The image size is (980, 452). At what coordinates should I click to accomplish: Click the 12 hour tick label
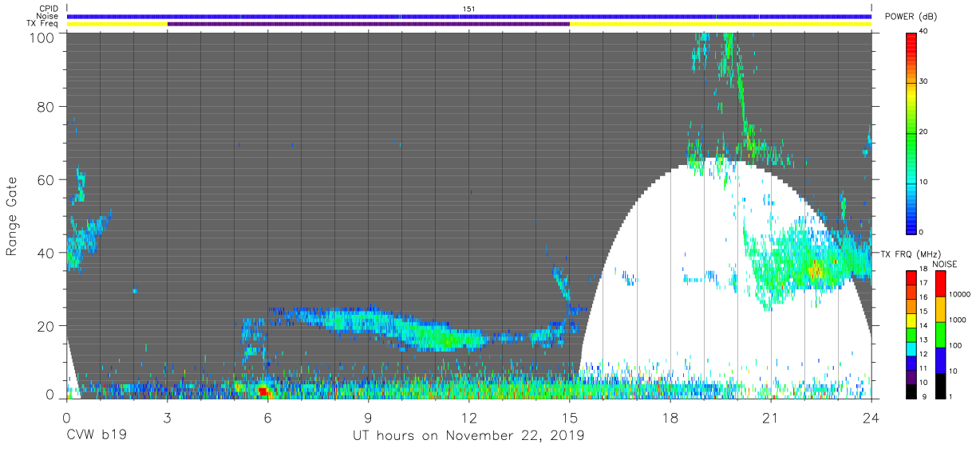(469, 417)
